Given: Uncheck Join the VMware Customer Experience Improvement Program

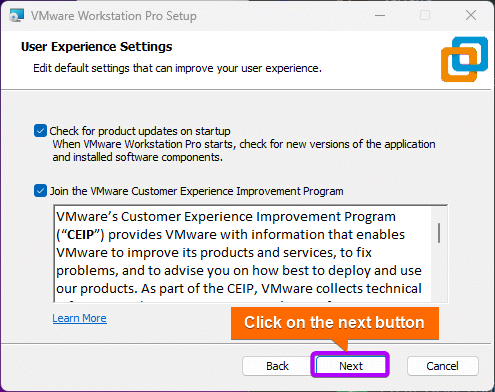Looking at the screenshot, I should 40,191.
